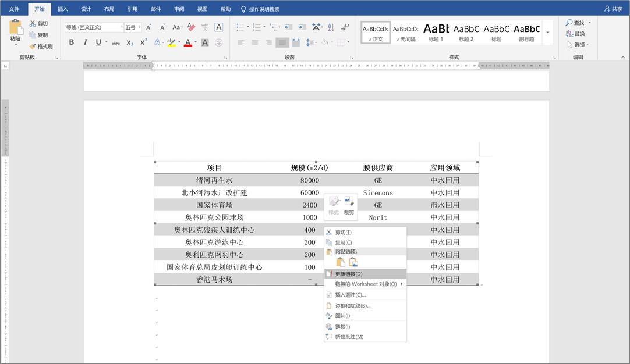Toggle show/hide paragraph marks
Screen dimensions: 630x364
[x=344, y=27]
